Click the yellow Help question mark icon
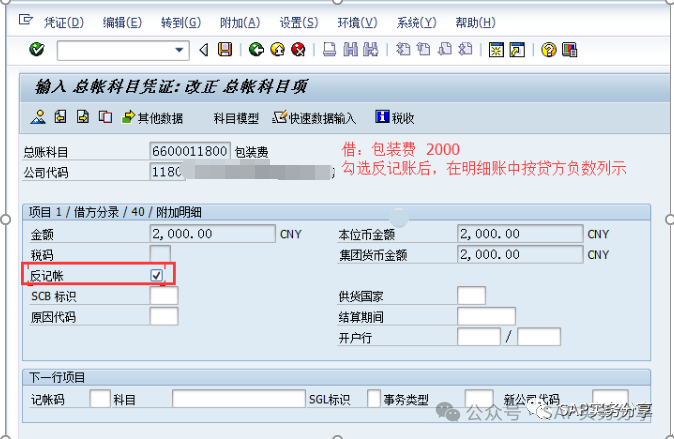The width and height of the screenshot is (674, 439). (x=548, y=49)
